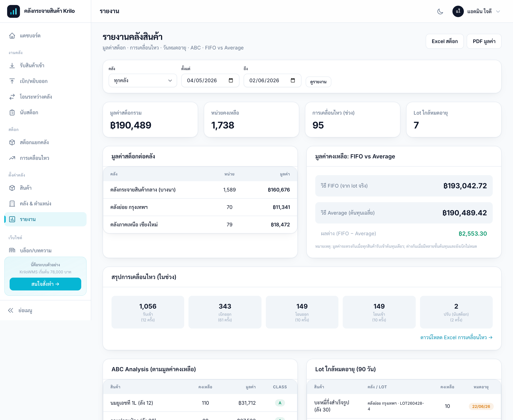Click the expiry date badge 22/06/26

tap(481, 406)
